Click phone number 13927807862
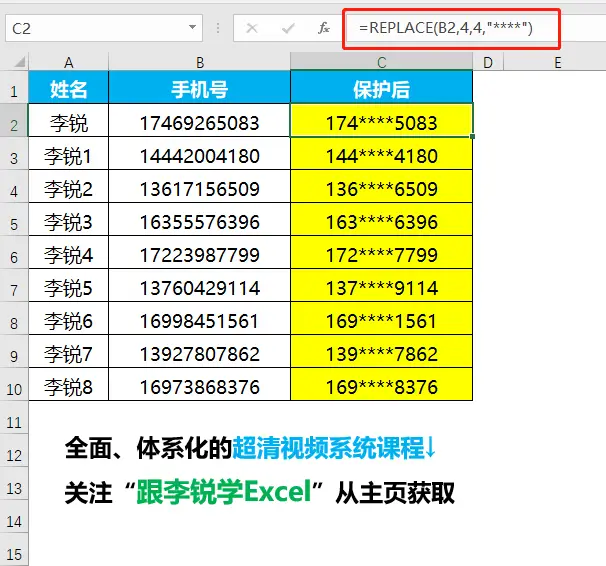The width and height of the screenshot is (606, 566). (x=199, y=351)
